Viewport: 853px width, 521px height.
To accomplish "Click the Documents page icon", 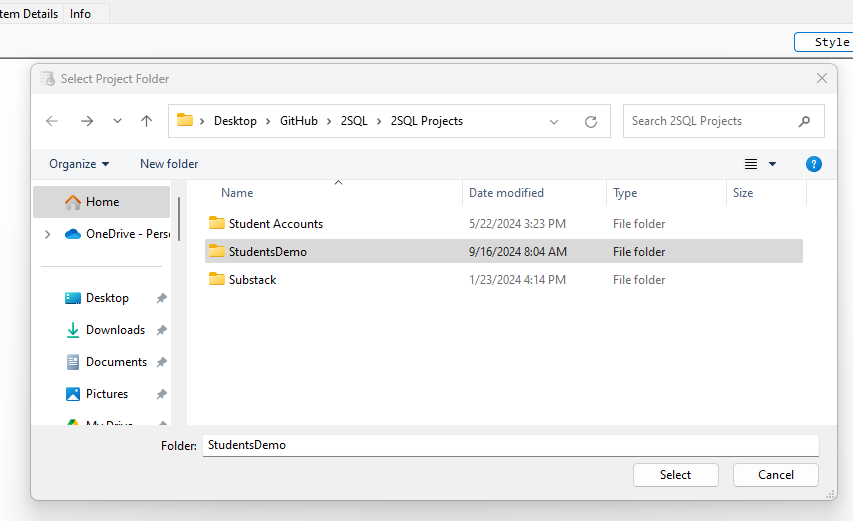I will (x=72, y=362).
